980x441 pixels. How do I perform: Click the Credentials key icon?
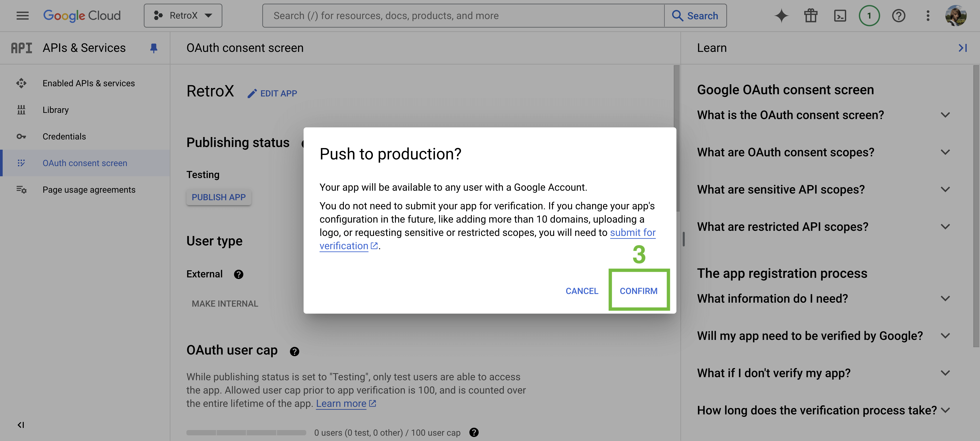point(21,137)
